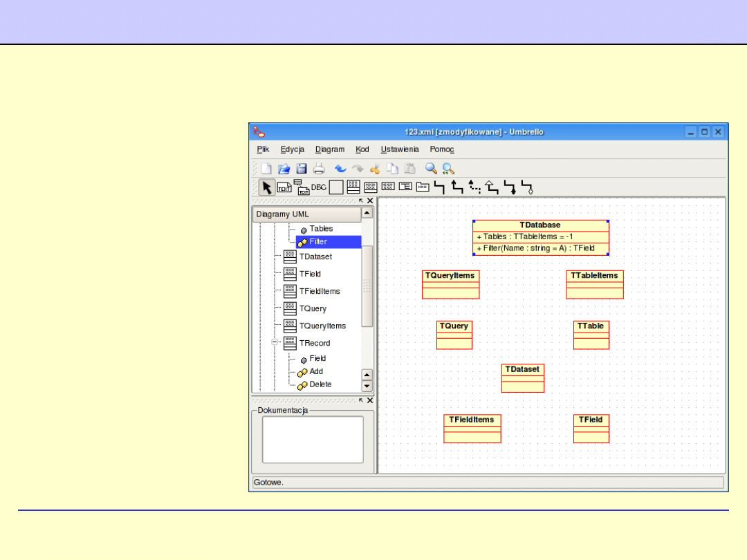Select the dashed arrow dependency tool

[x=474, y=186]
